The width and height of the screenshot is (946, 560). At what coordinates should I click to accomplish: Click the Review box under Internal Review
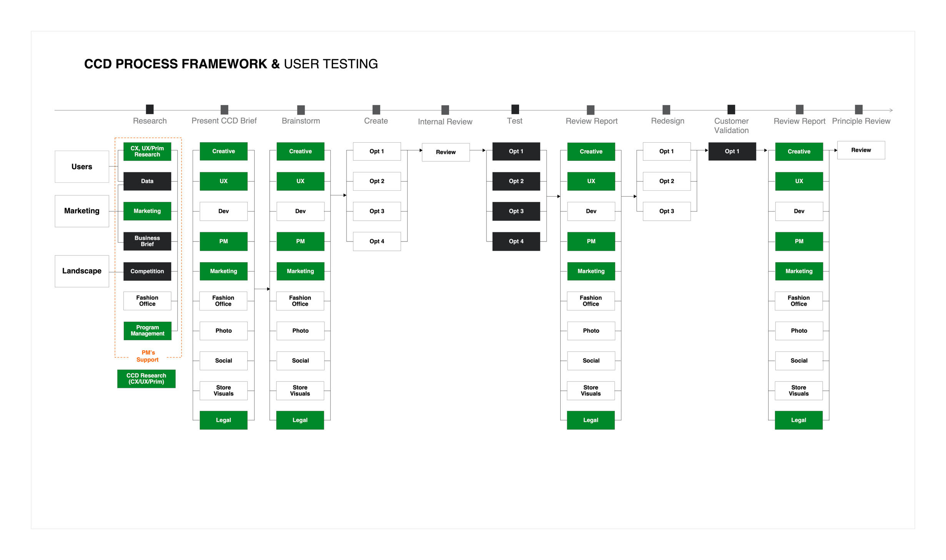445,152
